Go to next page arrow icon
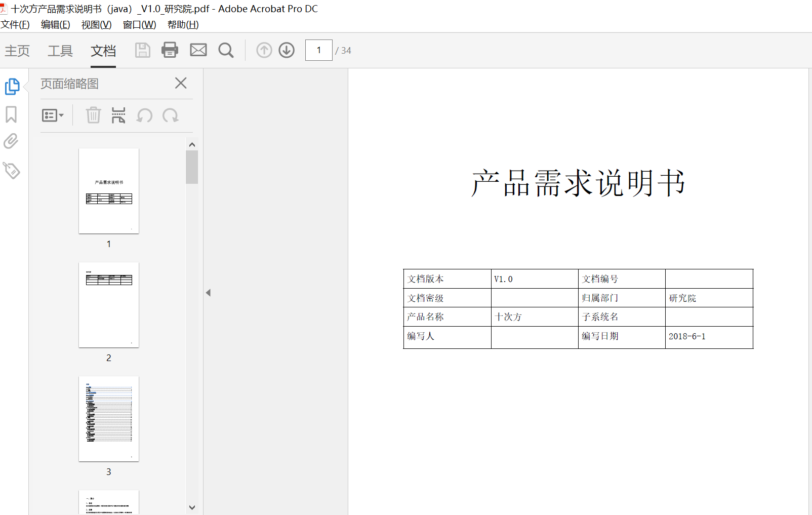812x515 pixels. point(287,50)
